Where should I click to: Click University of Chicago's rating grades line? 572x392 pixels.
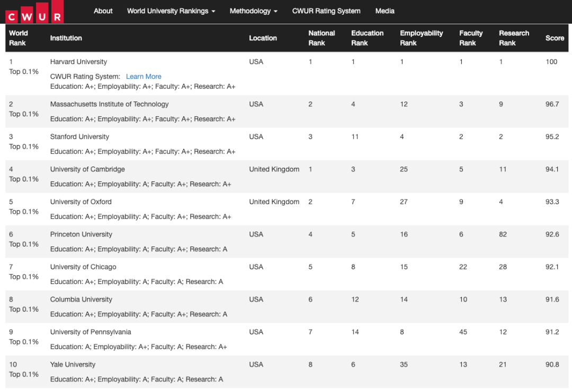point(137,281)
